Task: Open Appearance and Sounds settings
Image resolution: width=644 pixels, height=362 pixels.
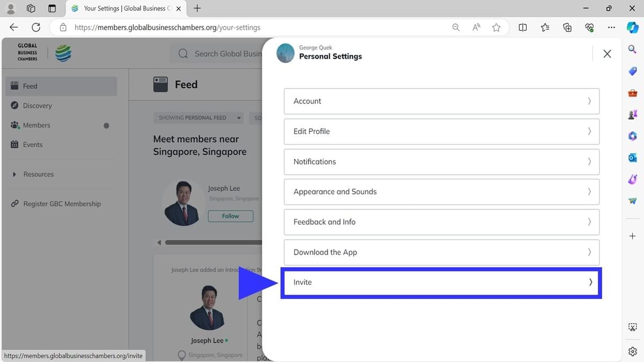Action: pos(441,191)
